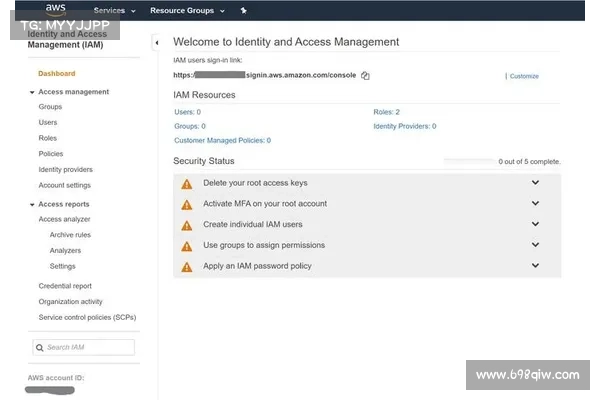Viewport: 600px width, 400px height.
Task: Click 'Use groups to assign permissions' text
Action: coord(264,245)
